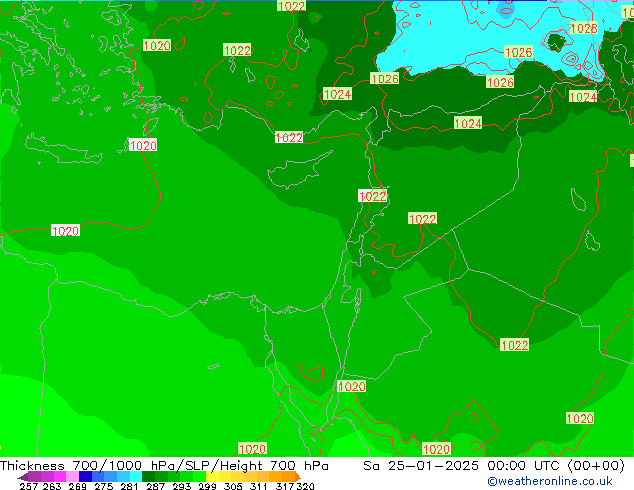634x490 pixels.
Task: Click the bright magenta legend swatch
Action: 60,476
